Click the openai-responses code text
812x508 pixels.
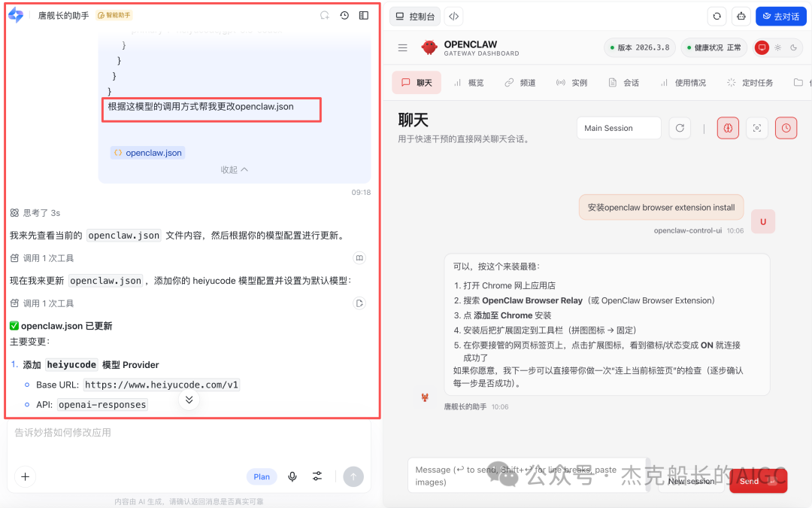pyautogui.click(x=102, y=404)
